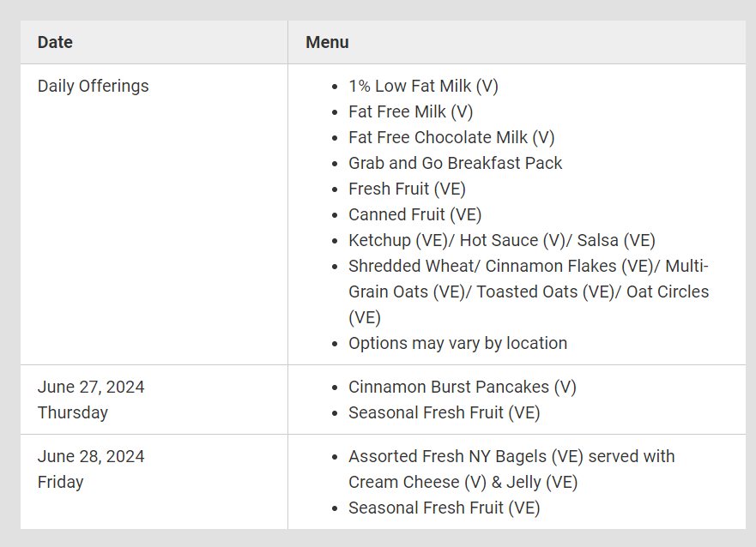Click the Friday label
This screenshot has width=756, height=547.
point(61,482)
